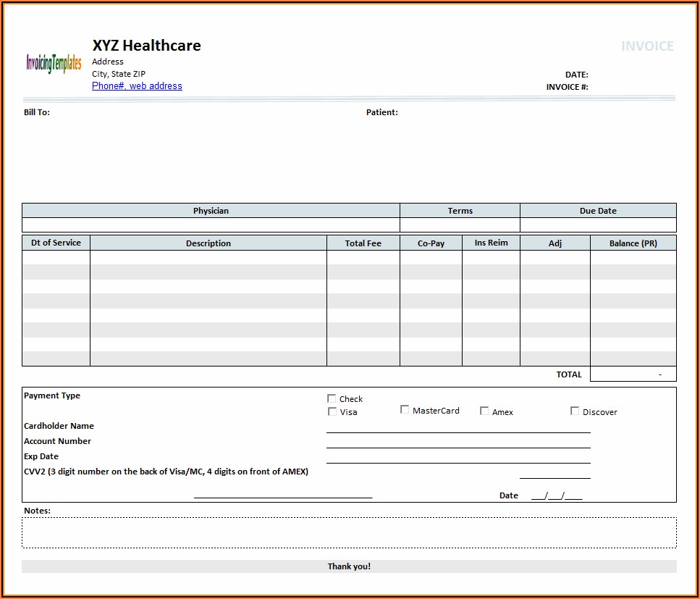Select the TOTAL amount cell

pyautogui.click(x=633, y=374)
